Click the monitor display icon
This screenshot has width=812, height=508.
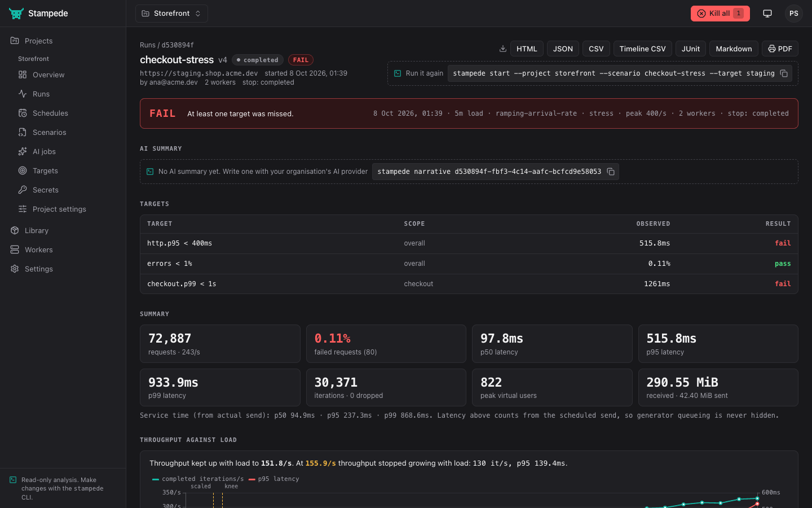tap(767, 14)
